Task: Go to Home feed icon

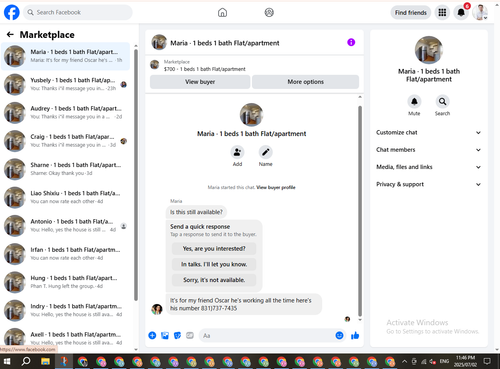Action: (222, 13)
